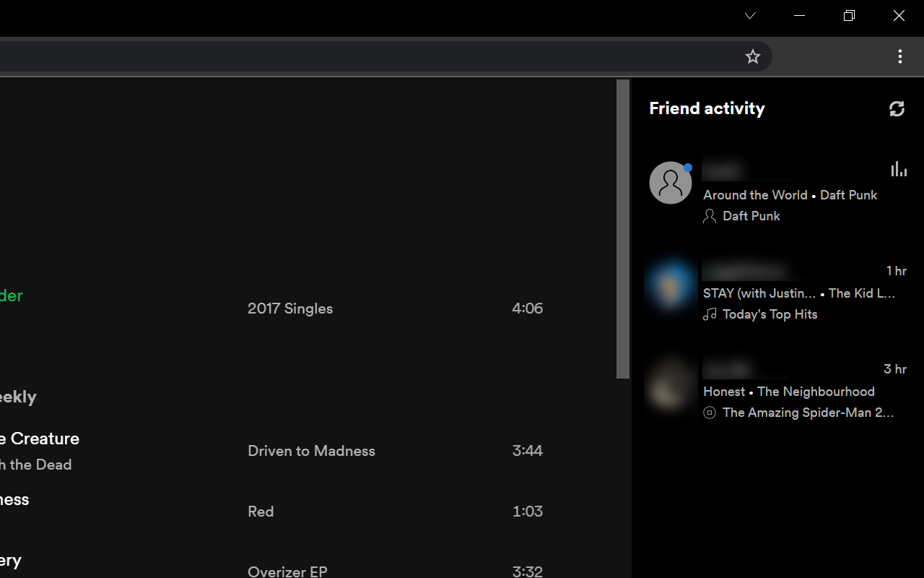
Task: Play Around the World by Daft Punk
Action: (755, 194)
